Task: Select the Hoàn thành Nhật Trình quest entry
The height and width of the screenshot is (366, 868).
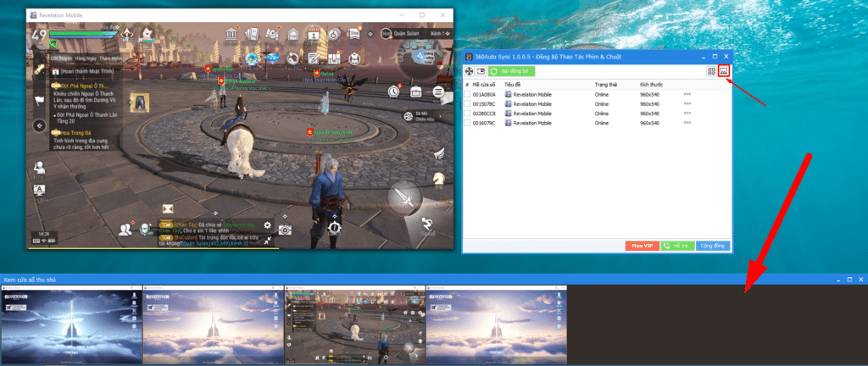Action: click(83, 72)
